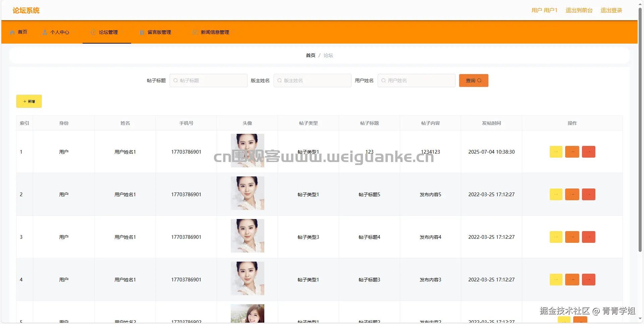Click the 帖子类型 column header
Screen dimensions: 644x324
click(308, 123)
